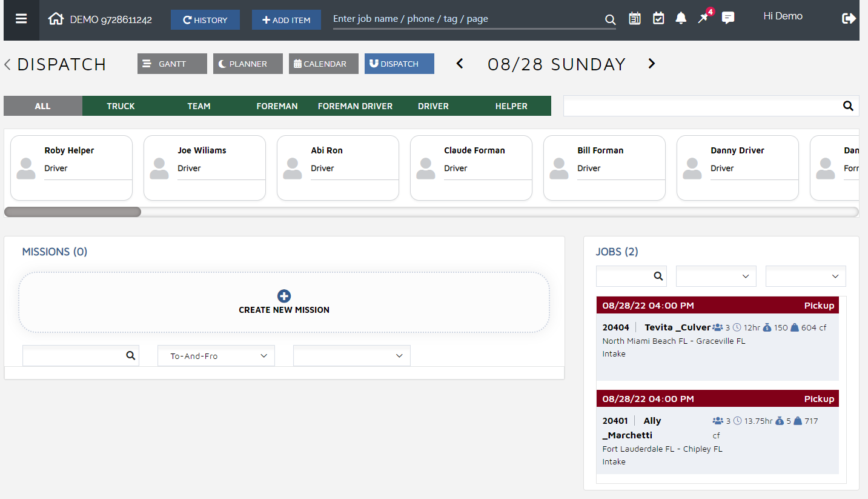The image size is (868, 499).
Task: Open the chat messages icon
Action: click(728, 18)
